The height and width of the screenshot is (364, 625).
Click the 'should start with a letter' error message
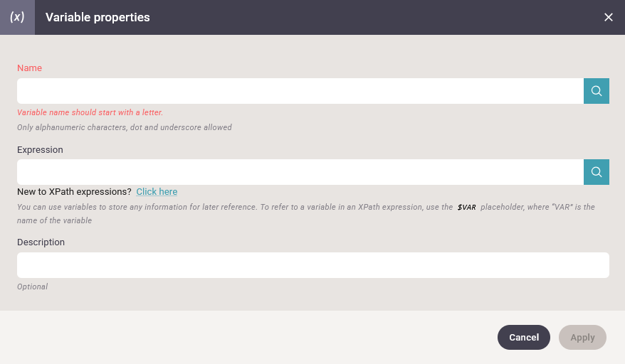tap(90, 112)
